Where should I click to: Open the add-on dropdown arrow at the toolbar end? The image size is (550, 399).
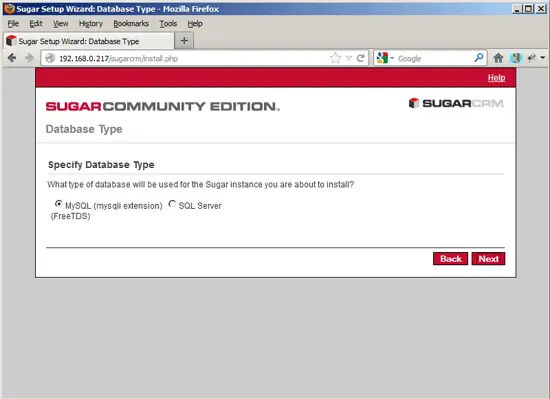[x=543, y=58]
